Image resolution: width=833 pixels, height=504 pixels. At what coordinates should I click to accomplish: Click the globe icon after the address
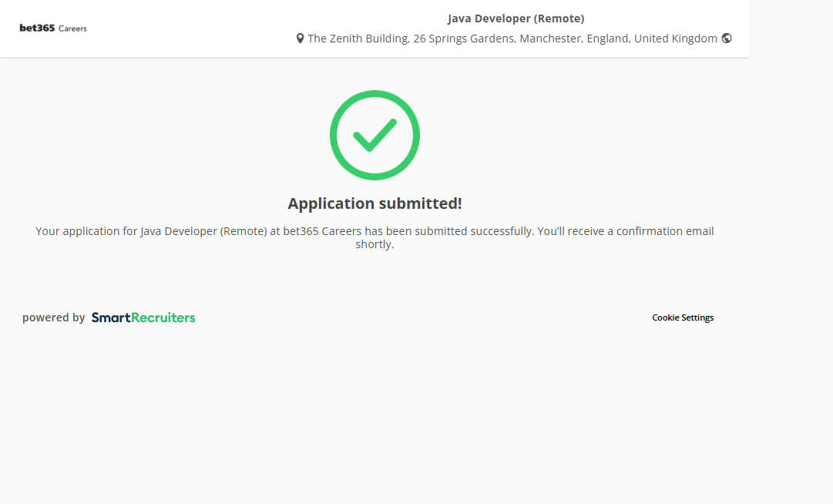[727, 39]
